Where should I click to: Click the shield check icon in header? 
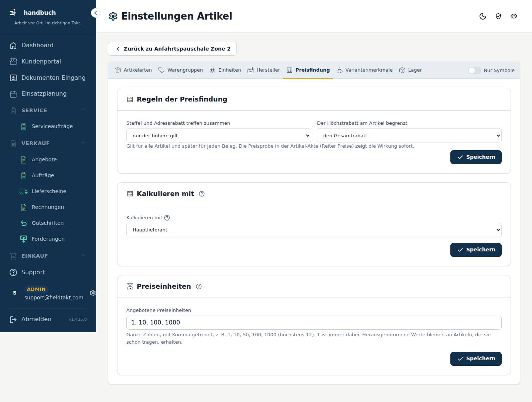click(498, 16)
